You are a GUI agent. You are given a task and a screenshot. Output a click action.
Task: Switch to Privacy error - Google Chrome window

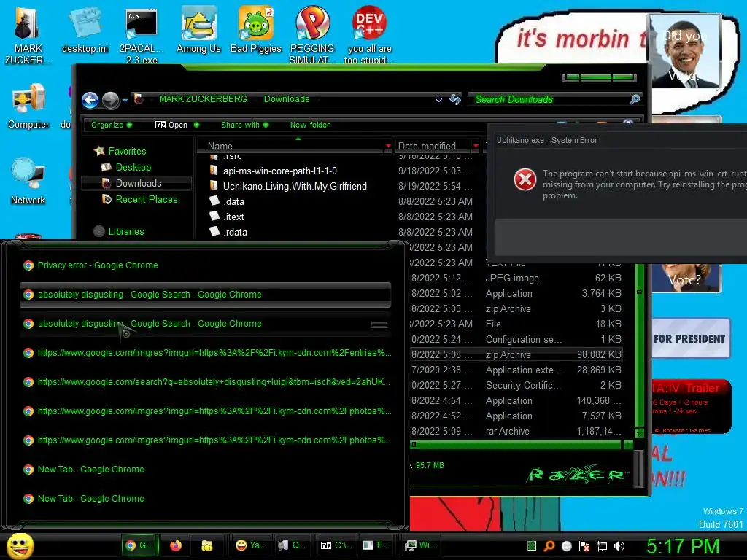206,265
